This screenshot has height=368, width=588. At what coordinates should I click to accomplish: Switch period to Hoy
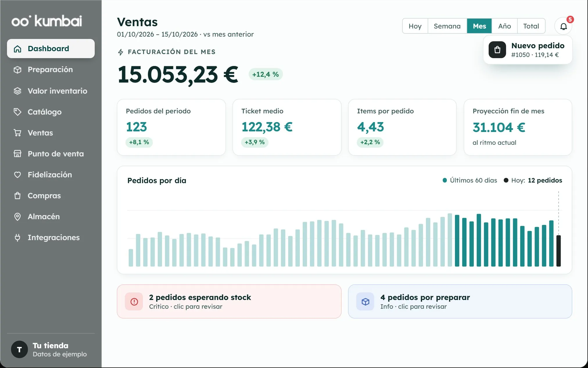(x=415, y=26)
